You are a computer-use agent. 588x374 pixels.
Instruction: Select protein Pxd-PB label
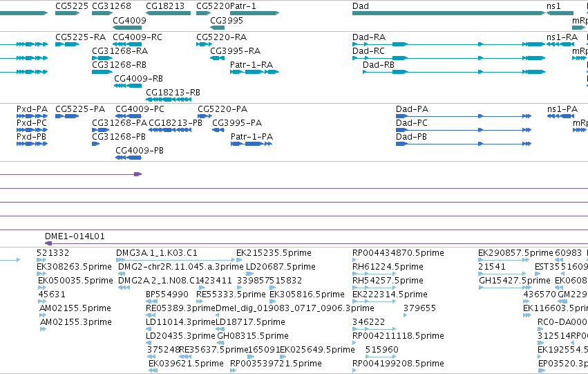(31, 137)
